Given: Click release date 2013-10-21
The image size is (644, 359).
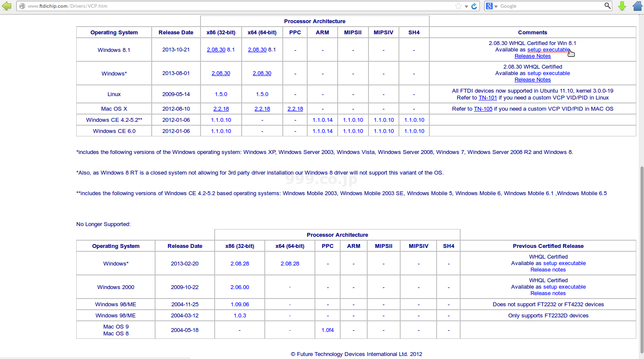Looking at the screenshot, I should [x=176, y=50].
